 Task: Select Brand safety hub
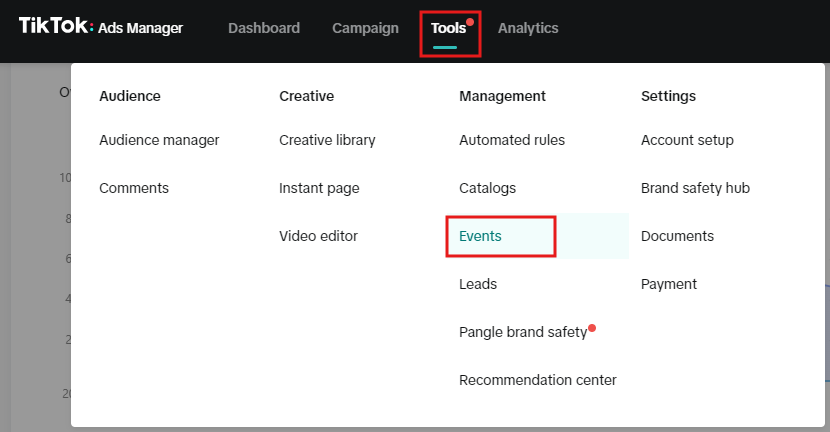(x=695, y=188)
